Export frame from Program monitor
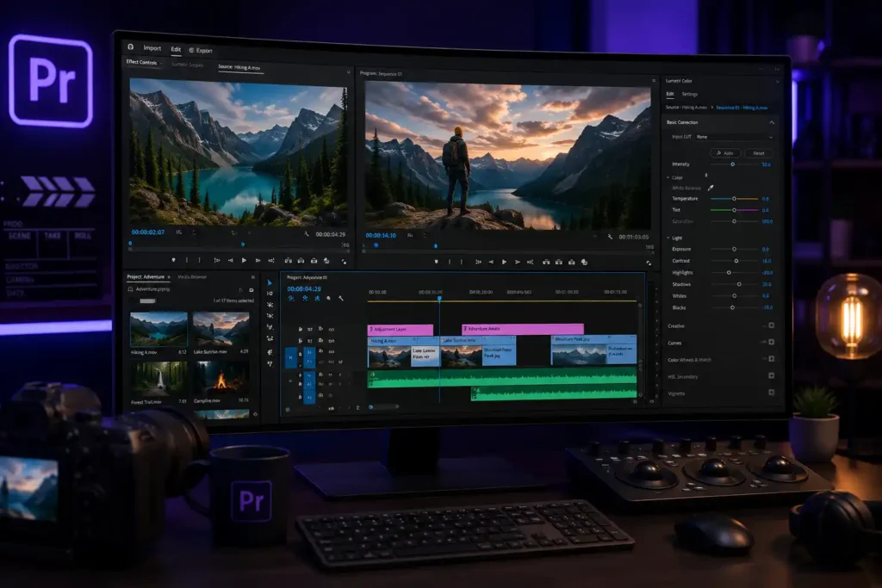The width and height of the screenshot is (882, 588). tap(572, 262)
